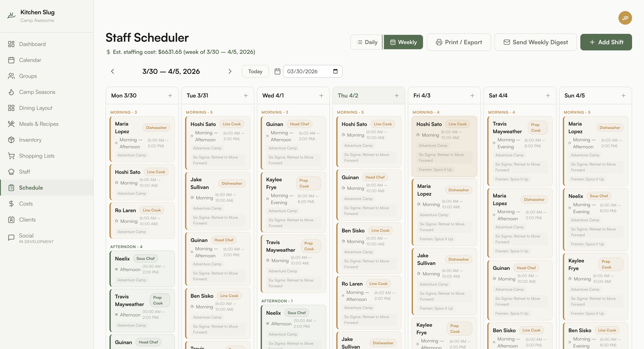The height and width of the screenshot is (349, 644).
Task: Open Maria Lopez shift card on Monday
Action: point(142,139)
